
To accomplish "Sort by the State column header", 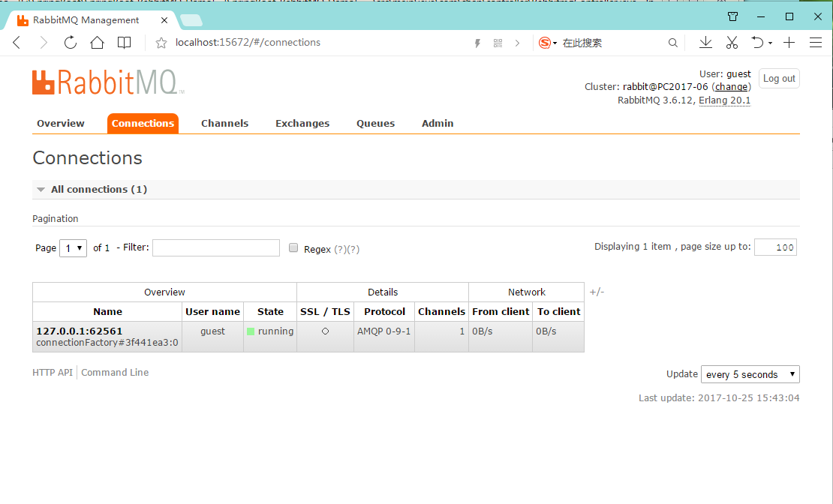I will click(270, 312).
